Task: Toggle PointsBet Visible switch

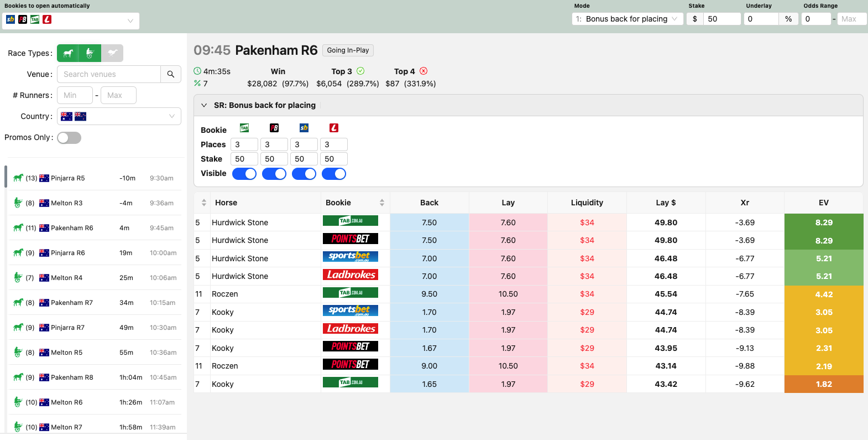Action: (x=274, y=174)
